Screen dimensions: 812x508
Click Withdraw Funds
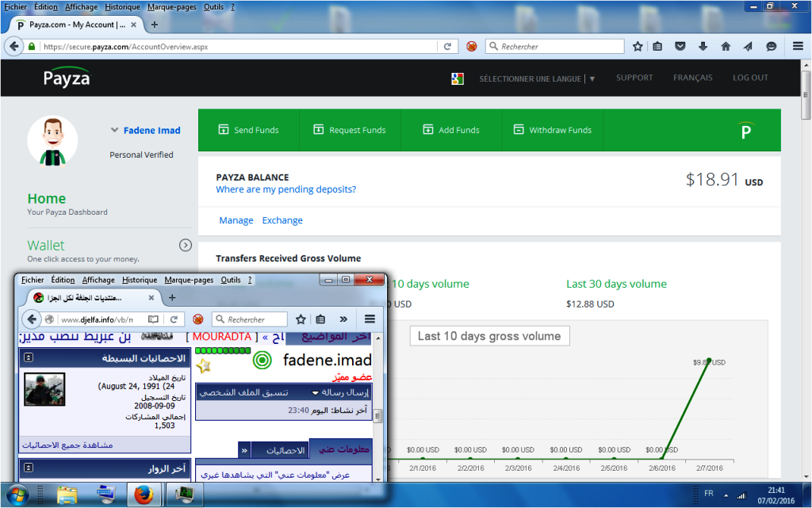click(552, 130)
